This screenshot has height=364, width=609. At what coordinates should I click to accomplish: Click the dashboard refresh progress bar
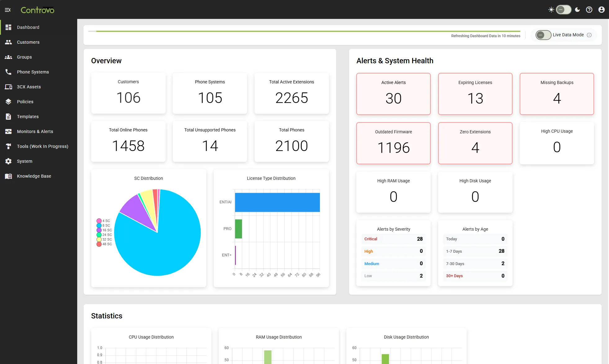coord(304,31)
